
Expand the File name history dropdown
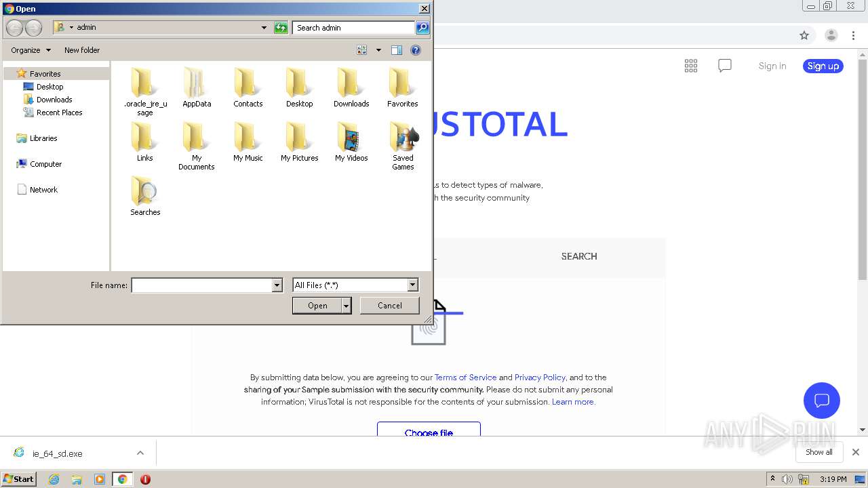(277, 285)
